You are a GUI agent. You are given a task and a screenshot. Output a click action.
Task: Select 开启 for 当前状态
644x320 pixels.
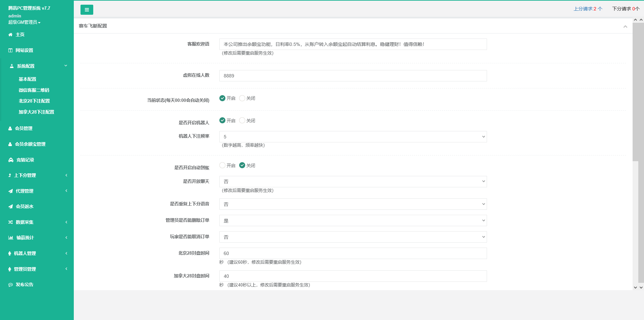click(222, 98)
